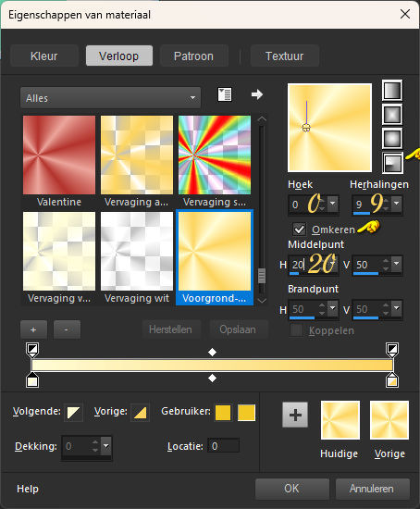The width and height of the screenshot is (420, 509).
Task: Click the bottom-left color stop marker
Action: [x=32, y=380]
